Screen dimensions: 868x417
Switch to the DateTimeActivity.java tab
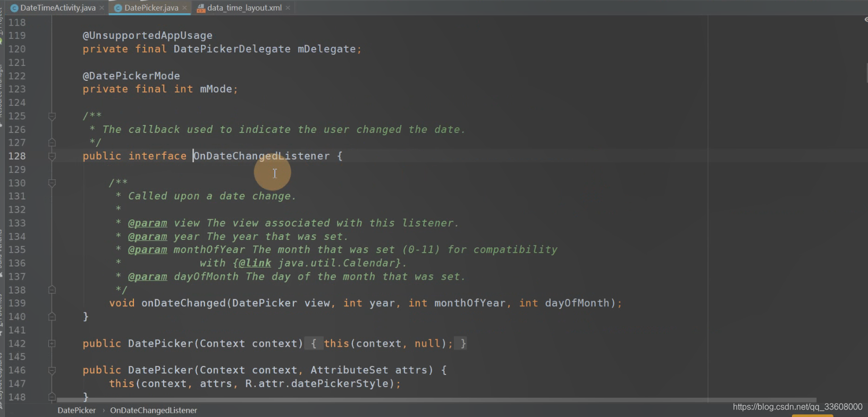(x=58, y=8)
